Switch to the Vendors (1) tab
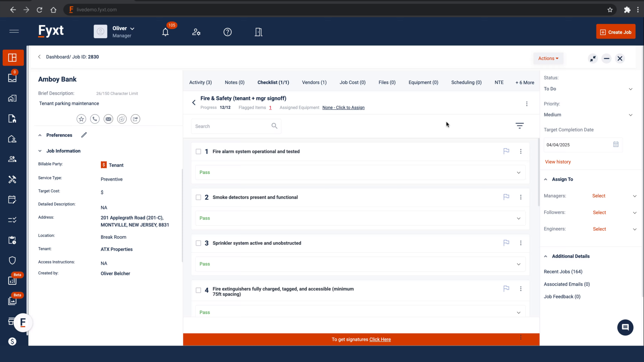Image resolution: width=644 pixels, height=362 pixels. tap(314, 82)
